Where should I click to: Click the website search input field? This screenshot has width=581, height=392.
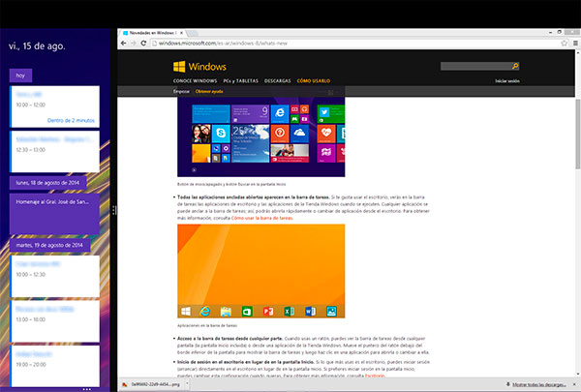point(474,67)
